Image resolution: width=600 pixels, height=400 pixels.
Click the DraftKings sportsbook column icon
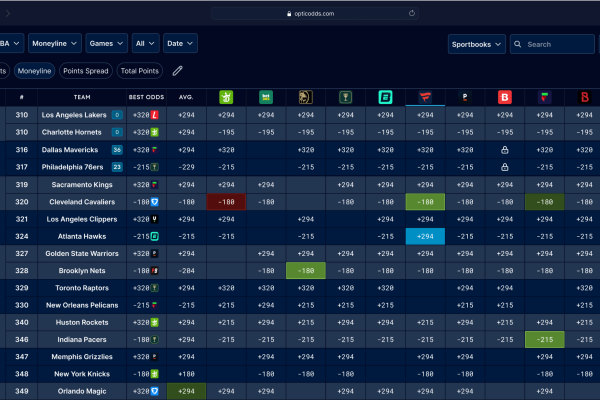(x=226, y=97)
